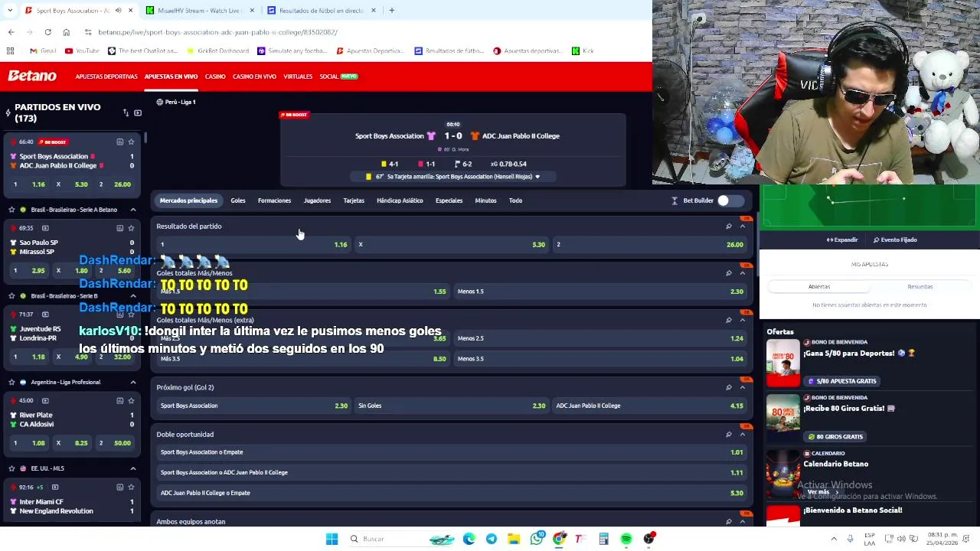This screenshot has width=980, height=551.
Task: Select Sin Goles next goal option
Action: (x=451, y=406)
